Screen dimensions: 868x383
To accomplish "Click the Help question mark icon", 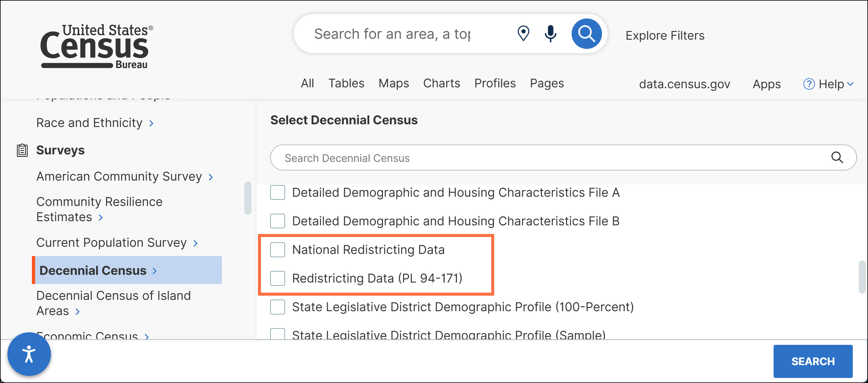I will (x=809, y=84).
